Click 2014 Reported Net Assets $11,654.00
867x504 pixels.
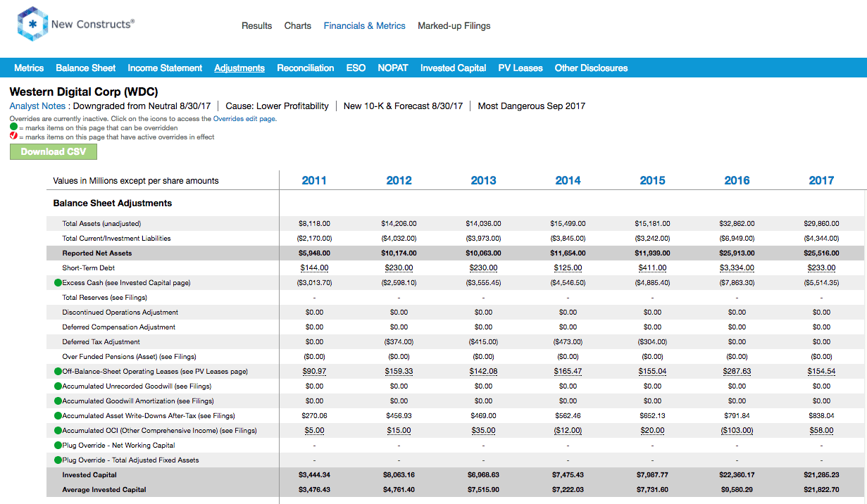click(568, 253)
